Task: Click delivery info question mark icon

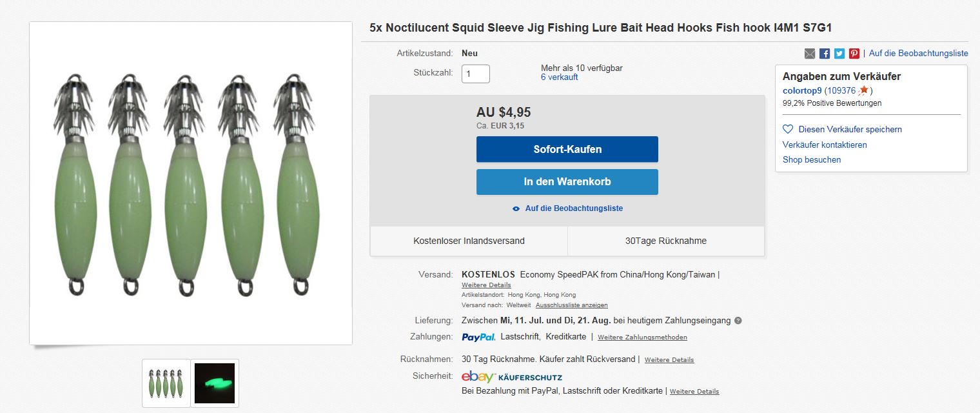Action: point(738,321)
